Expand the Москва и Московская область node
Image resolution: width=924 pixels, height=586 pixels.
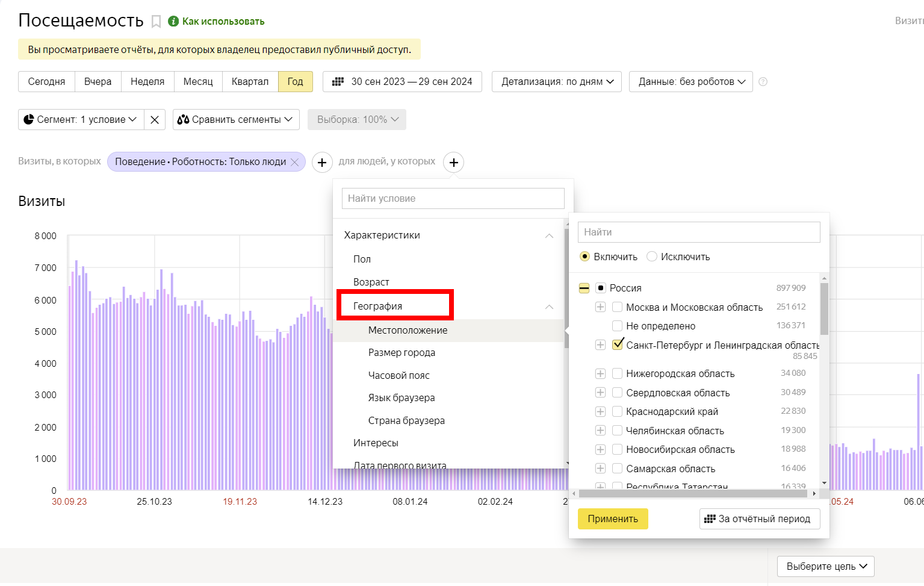tap(600, 307)
